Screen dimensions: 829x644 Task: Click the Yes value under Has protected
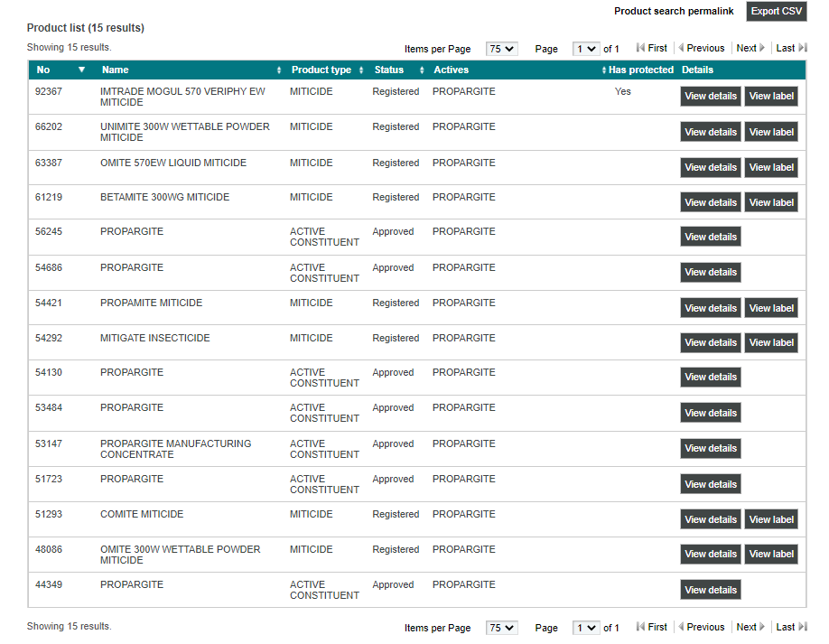tap(623, 91)
